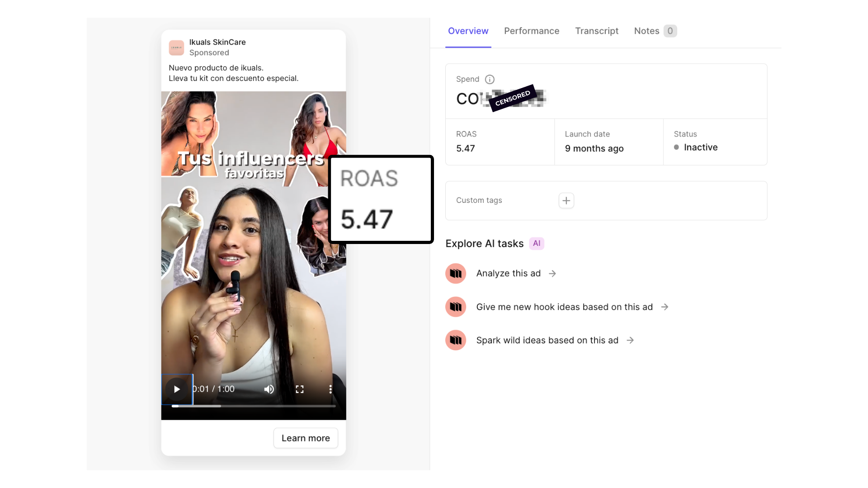
Task: Open the Notes tab
Action: (x=655, y=31)
